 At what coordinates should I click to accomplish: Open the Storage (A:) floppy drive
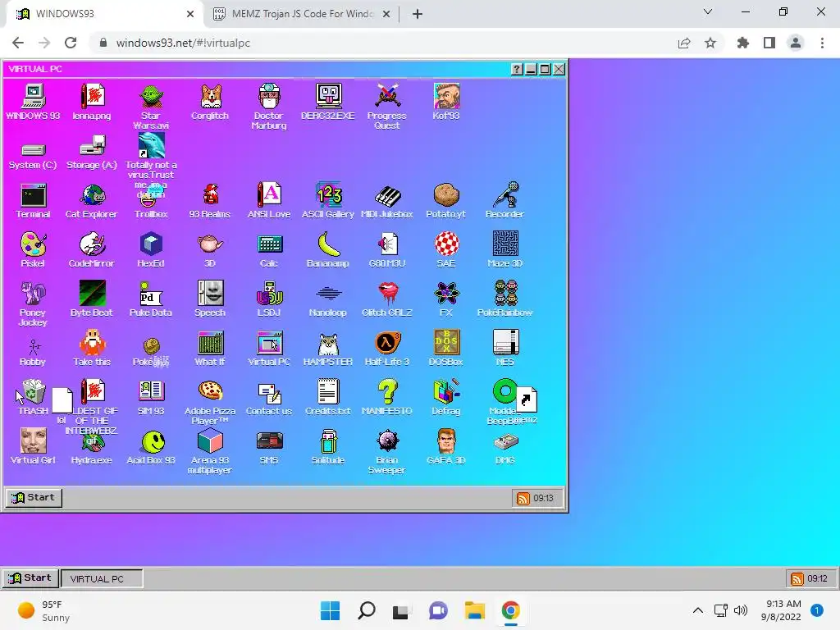tap(92, 146)
